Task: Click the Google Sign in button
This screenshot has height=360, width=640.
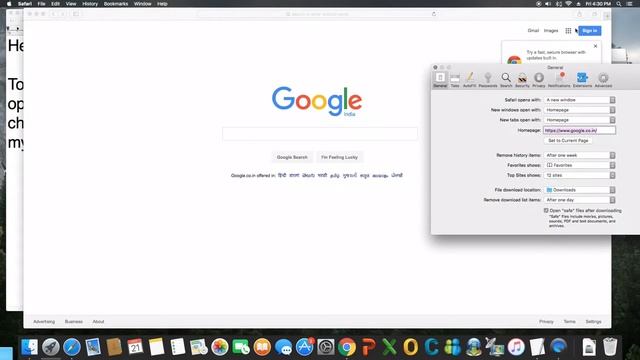Action: [x=590, y=31]
